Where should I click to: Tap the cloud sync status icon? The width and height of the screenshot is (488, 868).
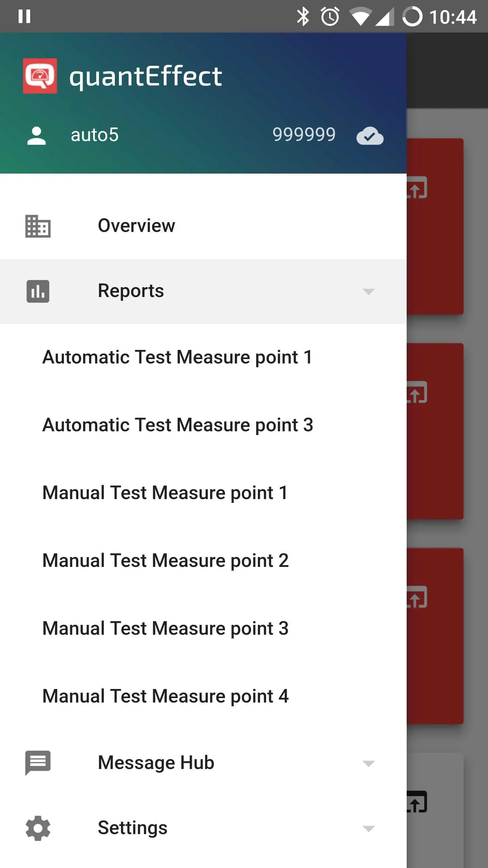click(x=370, y=136)
